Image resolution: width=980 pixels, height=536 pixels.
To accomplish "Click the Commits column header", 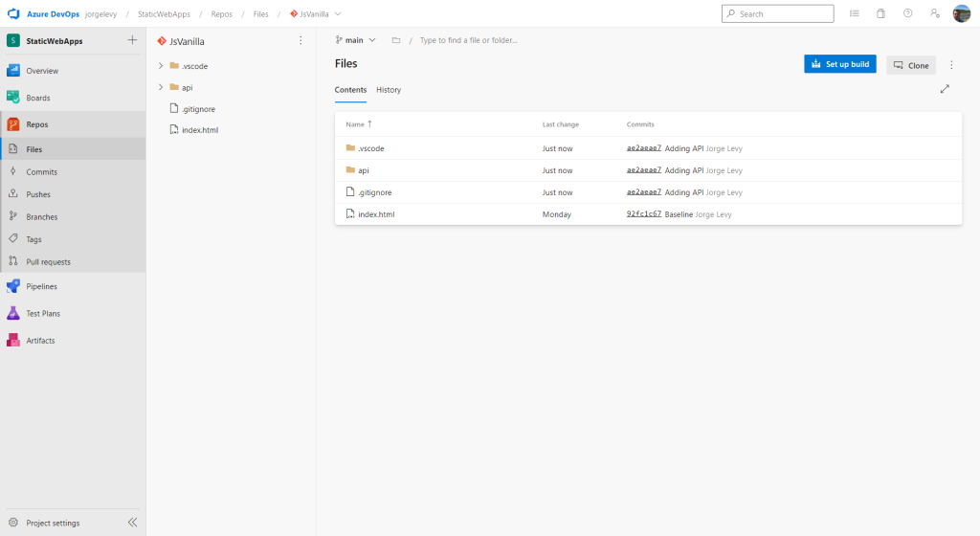I will tap(640, 124).
